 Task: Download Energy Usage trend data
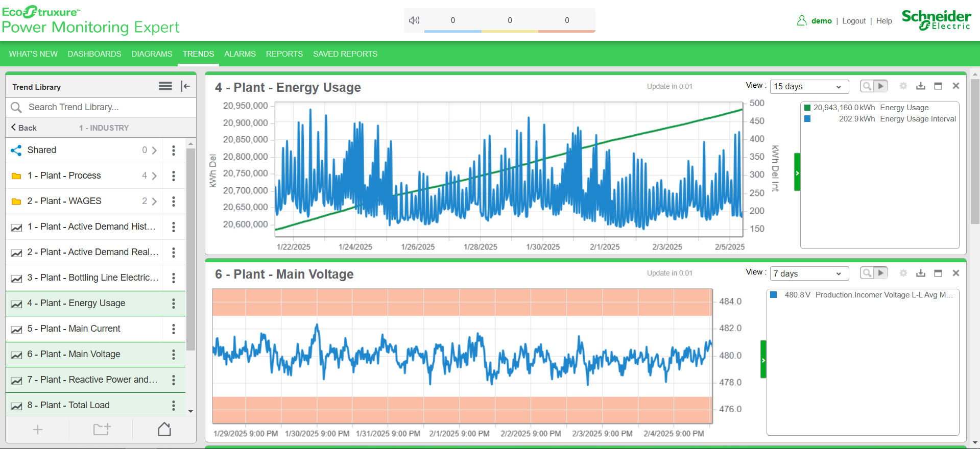click(920, 86)
